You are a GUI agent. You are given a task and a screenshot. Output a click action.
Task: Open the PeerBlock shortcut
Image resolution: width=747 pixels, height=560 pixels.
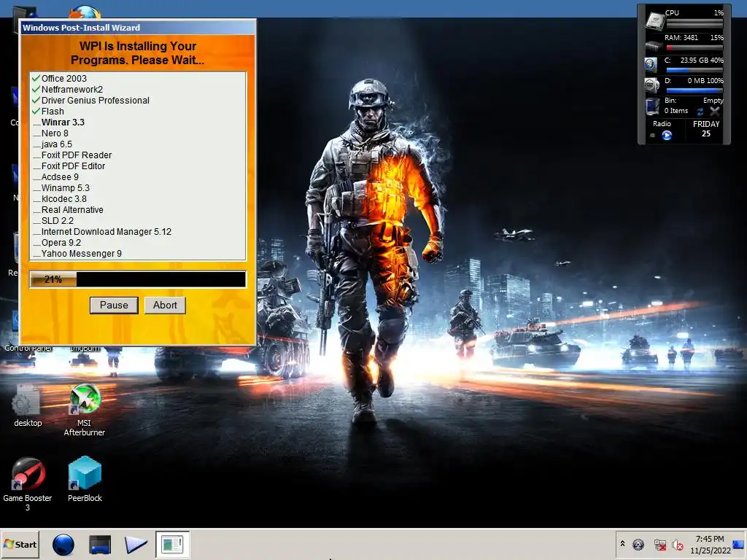tap(85, 479)
